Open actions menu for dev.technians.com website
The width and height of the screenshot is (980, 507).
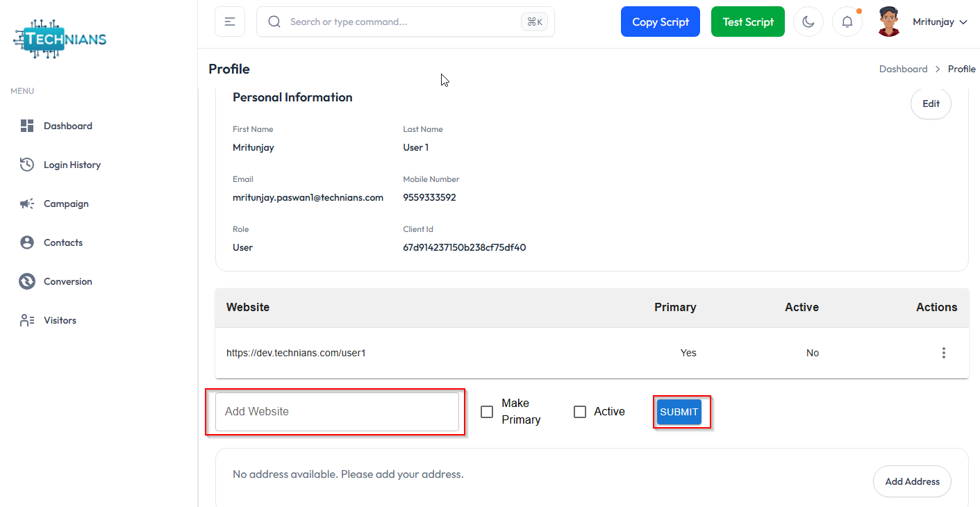943,353
